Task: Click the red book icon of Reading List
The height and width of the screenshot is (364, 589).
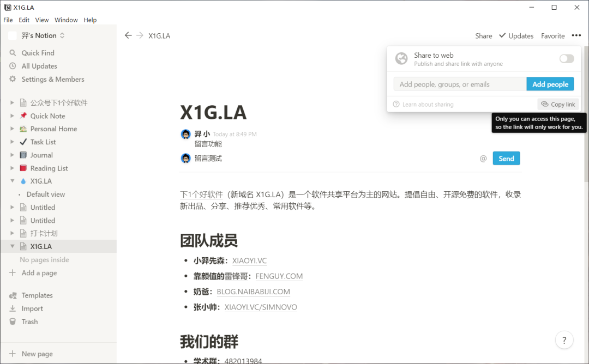Action: (23, 168)
